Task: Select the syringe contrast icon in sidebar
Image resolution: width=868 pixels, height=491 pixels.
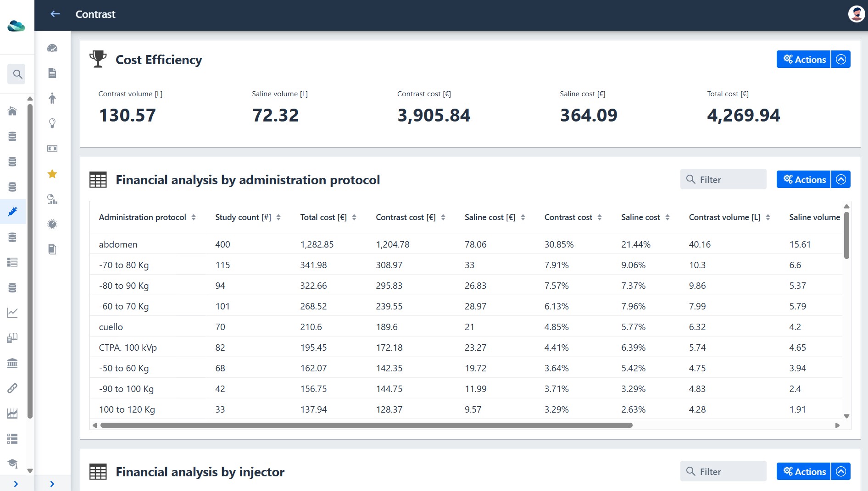Action: [12, 211]
